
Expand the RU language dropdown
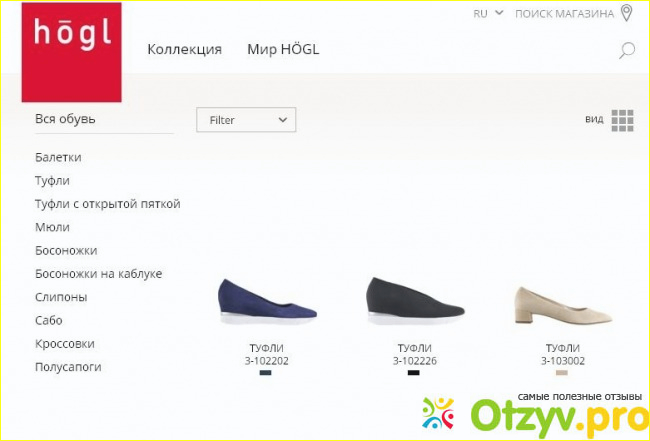tap(488, 14)
